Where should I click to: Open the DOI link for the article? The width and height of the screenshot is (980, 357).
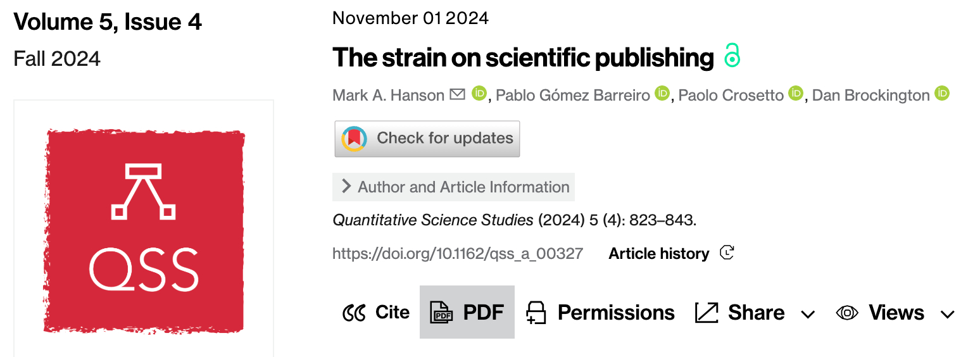[x=458, y=254]
